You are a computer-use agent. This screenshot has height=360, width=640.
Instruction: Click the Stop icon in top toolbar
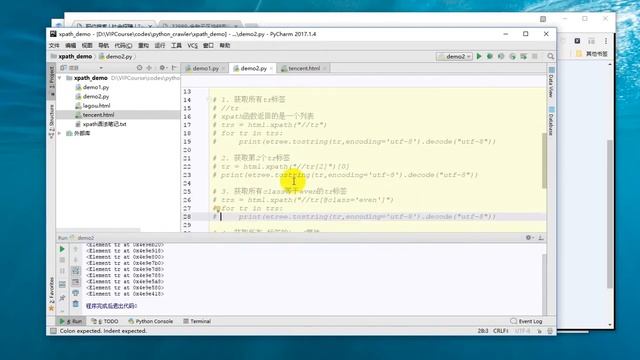pyautogui.click(x=534, y=56)
